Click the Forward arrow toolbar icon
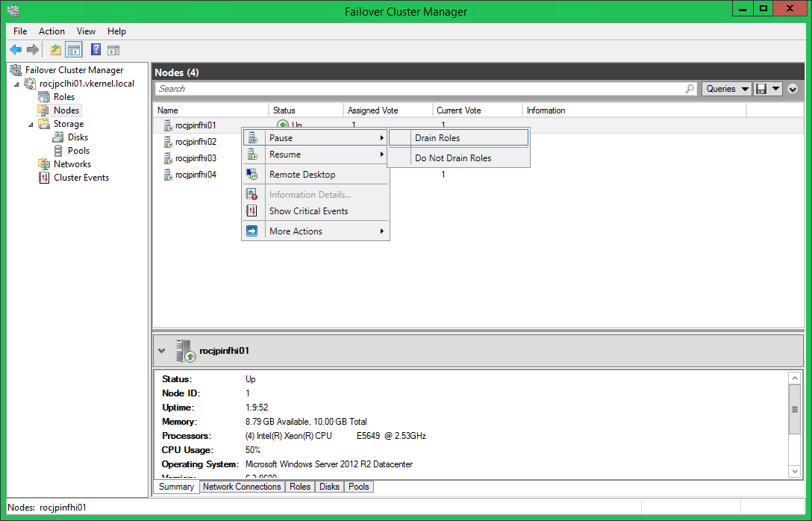812x521 pixels. 33,50
